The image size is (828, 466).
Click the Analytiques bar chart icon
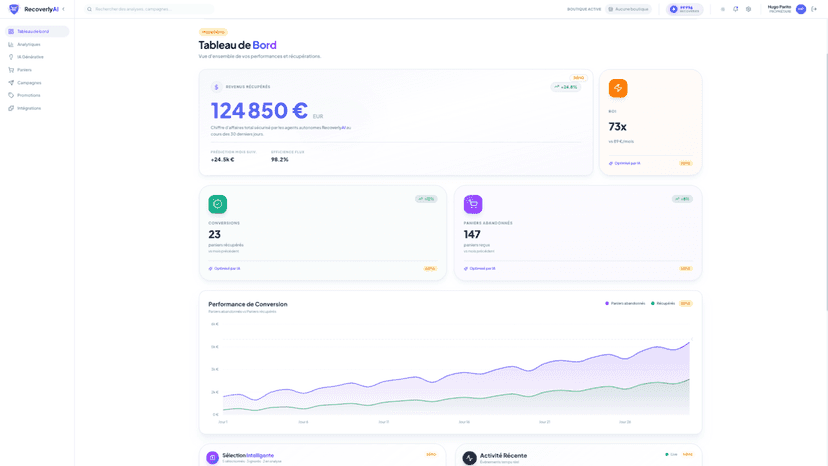11,44
